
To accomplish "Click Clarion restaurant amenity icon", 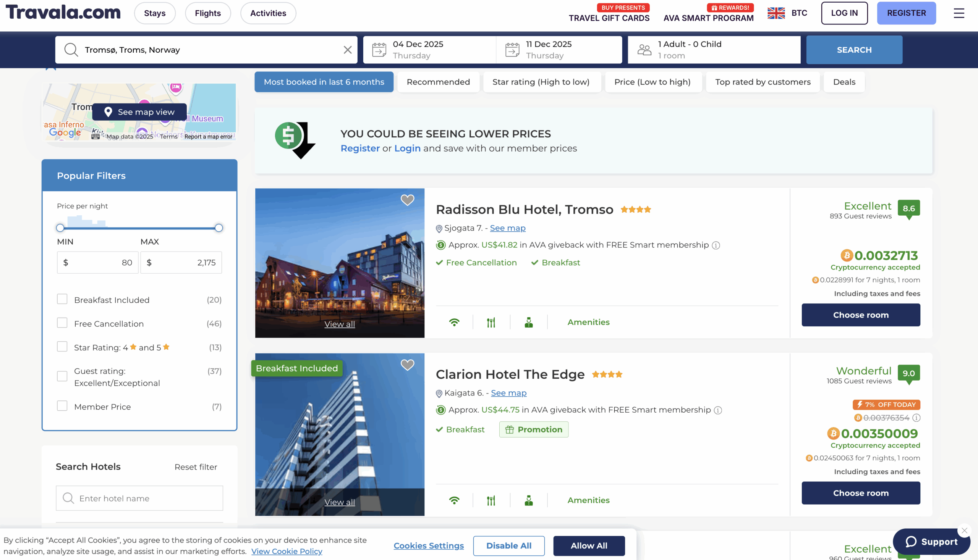I will pos(491,500).
